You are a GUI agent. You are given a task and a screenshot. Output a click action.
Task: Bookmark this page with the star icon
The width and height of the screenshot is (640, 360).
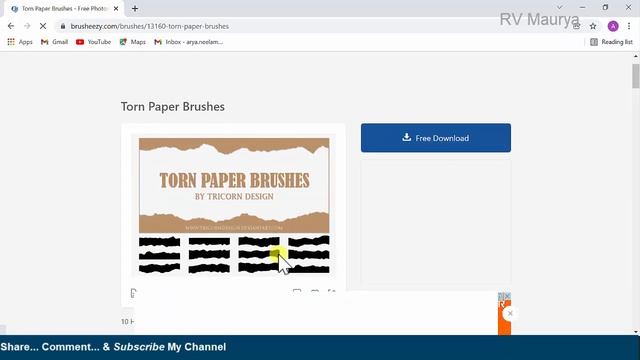pyautogui.click(x=593, y=27)
